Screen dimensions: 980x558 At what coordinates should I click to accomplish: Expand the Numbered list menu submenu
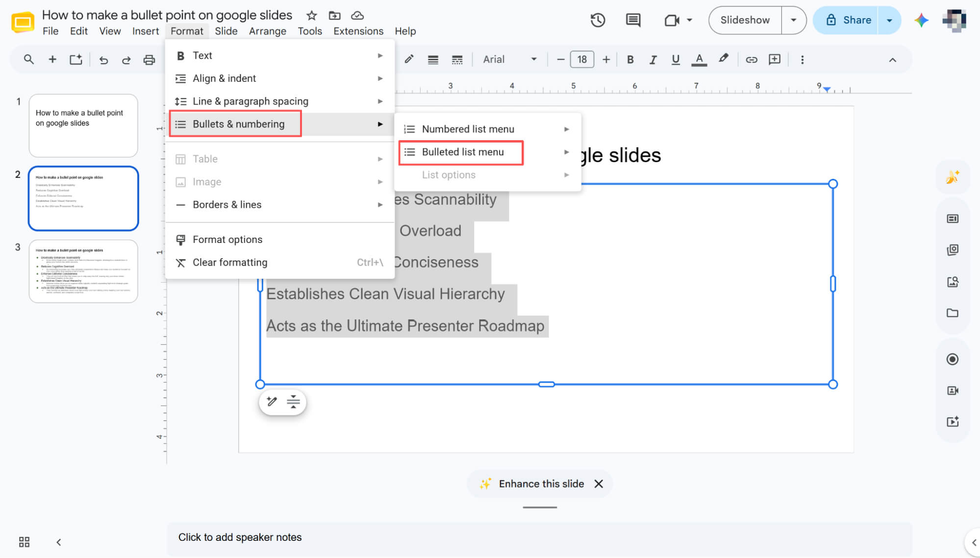click(487, 129)
